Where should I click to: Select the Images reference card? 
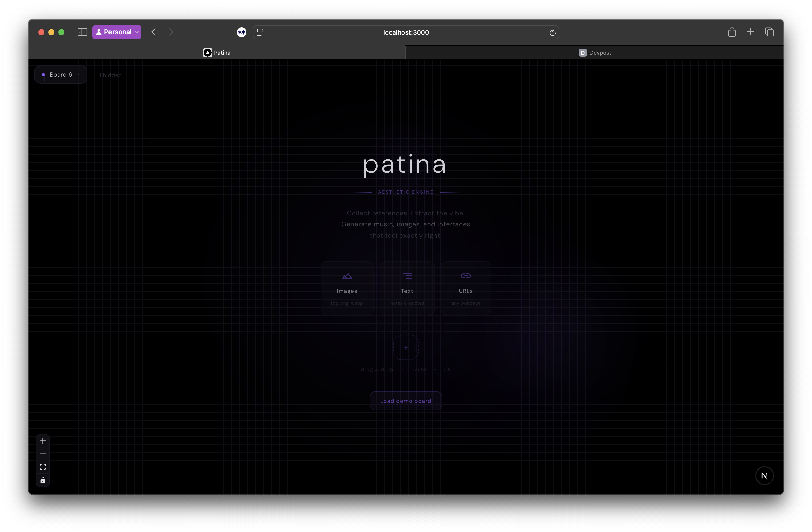[347, 288]
